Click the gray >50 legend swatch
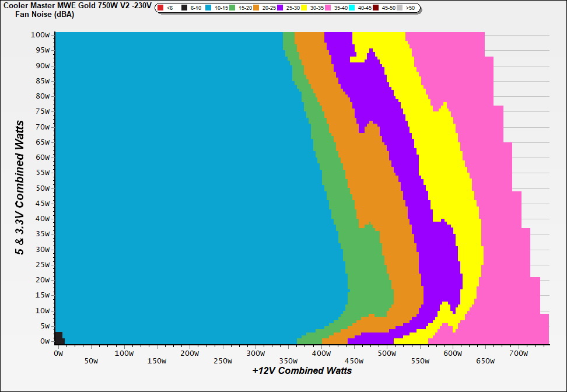567x392 pixels. [x=400, y=8]
